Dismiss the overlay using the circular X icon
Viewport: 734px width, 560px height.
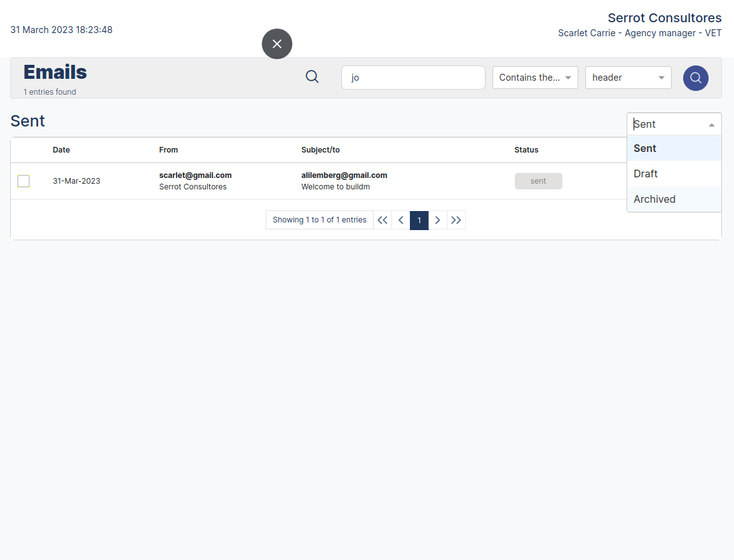pyautogui.click(x=277, y=44)
